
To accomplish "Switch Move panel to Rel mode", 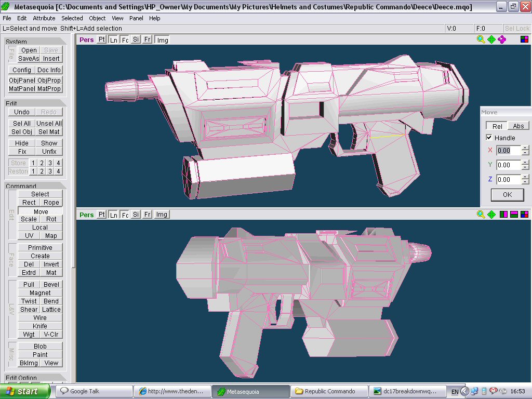I will coord(497,126).
